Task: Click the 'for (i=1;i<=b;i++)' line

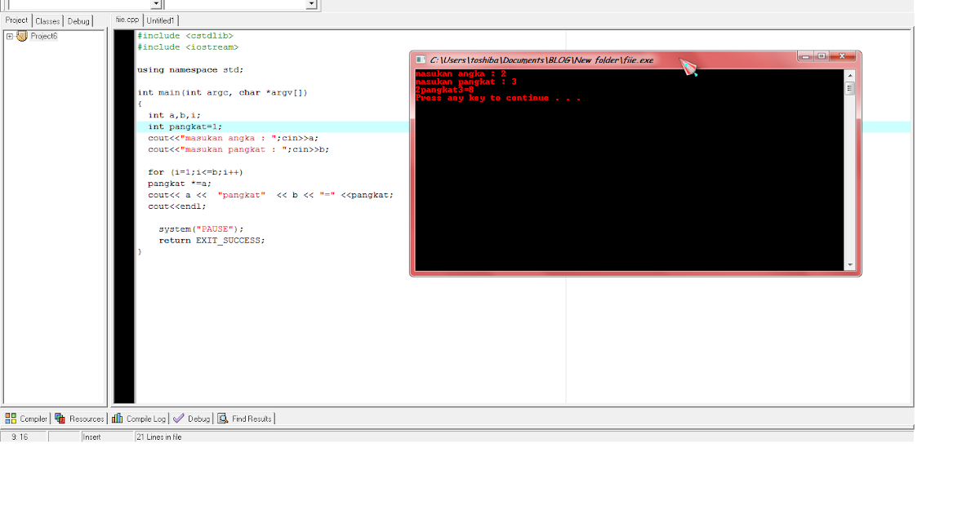Action: point(195,173)
